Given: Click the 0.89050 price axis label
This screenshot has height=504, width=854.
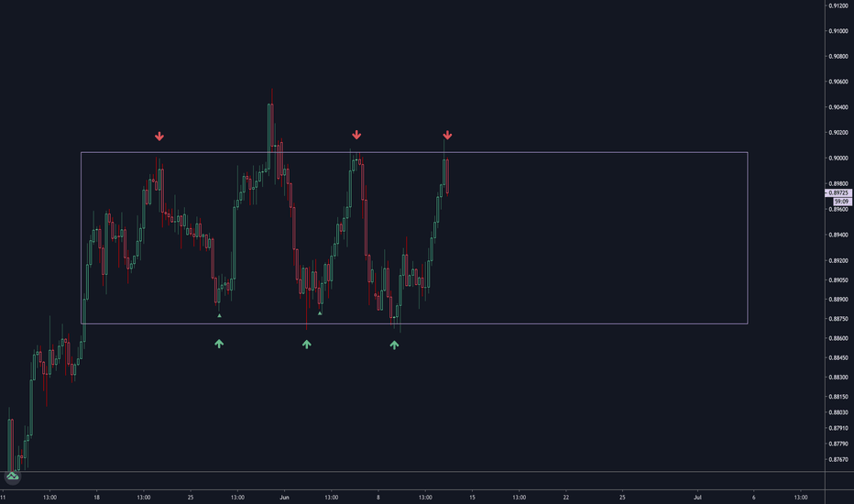Looking at the screenshot, I should 838,280.
